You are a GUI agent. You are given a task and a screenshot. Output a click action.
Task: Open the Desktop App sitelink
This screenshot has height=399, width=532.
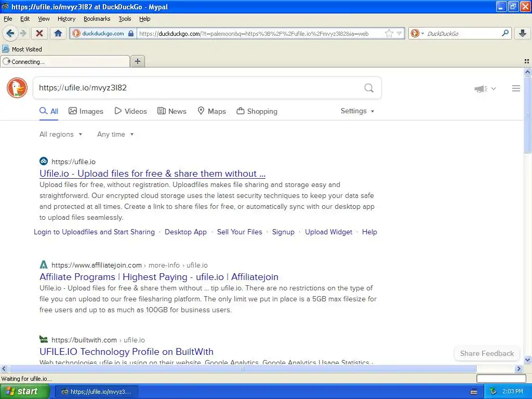coord(185,232)
